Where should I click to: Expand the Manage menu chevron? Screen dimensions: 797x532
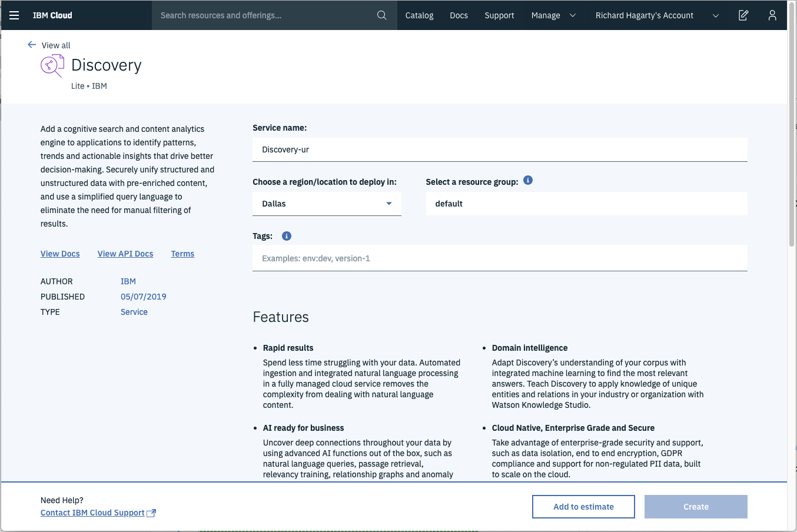[x=573, y=15]
